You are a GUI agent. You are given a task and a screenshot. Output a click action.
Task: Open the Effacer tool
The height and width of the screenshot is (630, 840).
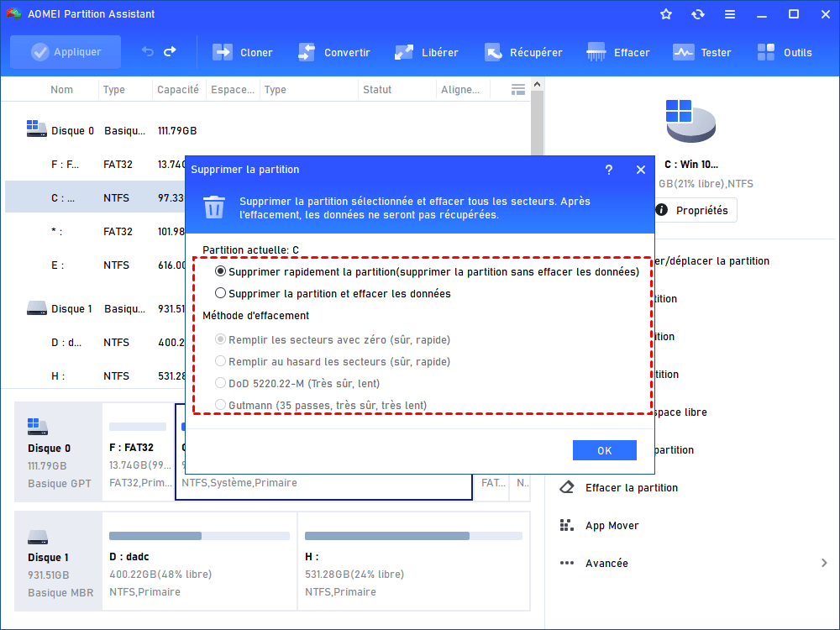point(617,52)
